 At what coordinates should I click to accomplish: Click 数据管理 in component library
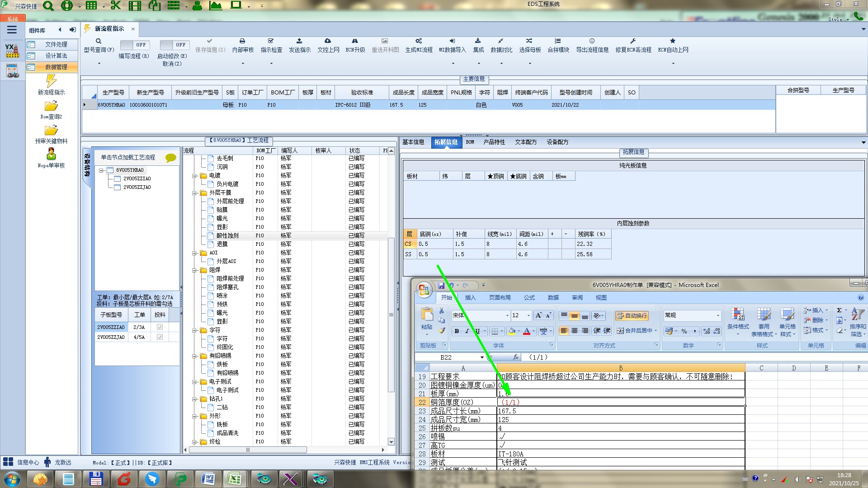click(56, 67)
